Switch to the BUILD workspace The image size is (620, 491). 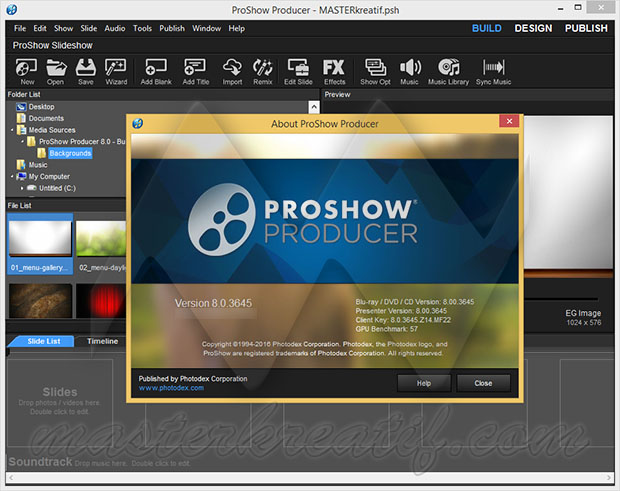(x=487, y=28)
